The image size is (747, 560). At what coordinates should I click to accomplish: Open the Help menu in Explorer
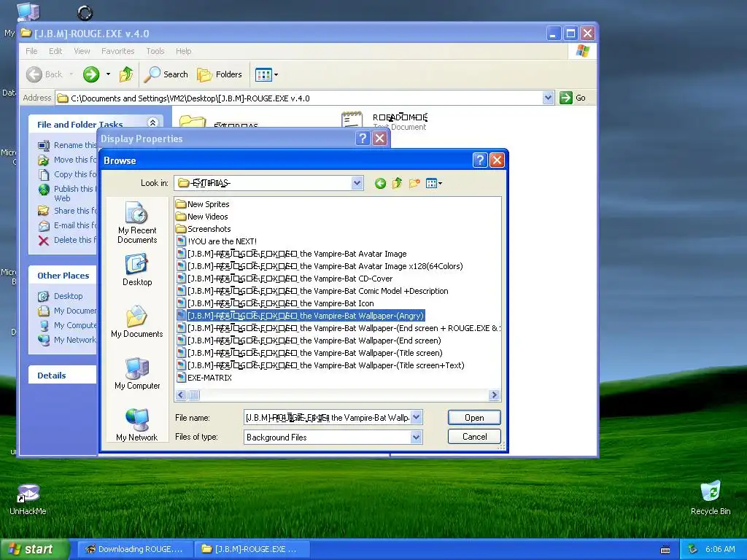(183, 51)
